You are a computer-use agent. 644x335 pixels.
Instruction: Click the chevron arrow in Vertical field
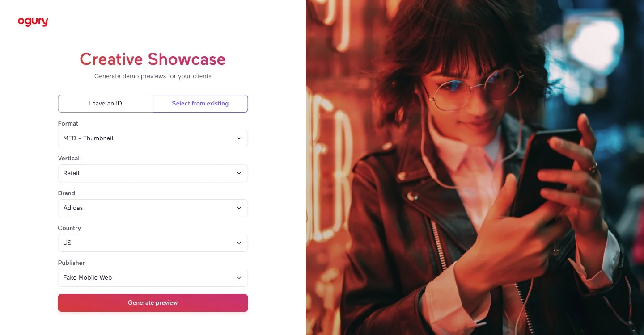click(239, 173)
